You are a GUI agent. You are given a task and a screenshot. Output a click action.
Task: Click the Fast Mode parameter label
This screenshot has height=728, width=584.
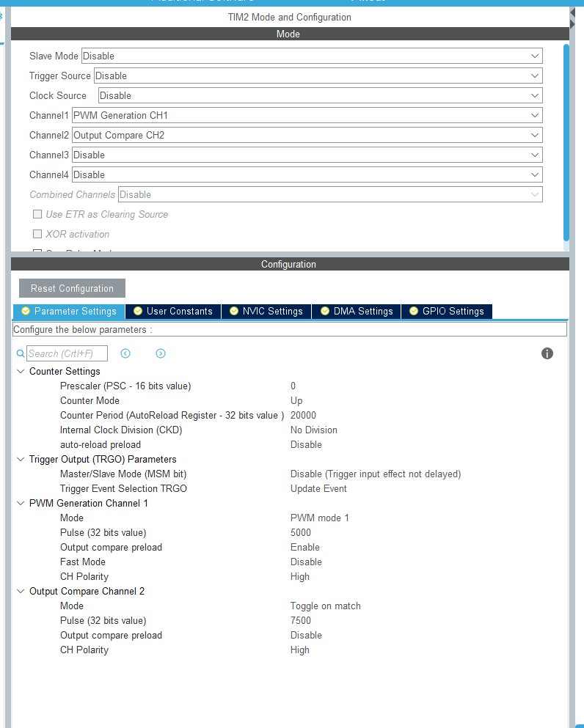(83, 562)
